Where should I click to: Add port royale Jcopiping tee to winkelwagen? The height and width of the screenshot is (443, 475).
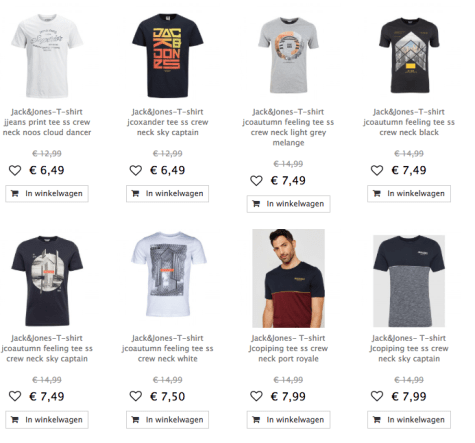[x=289, y=420]
